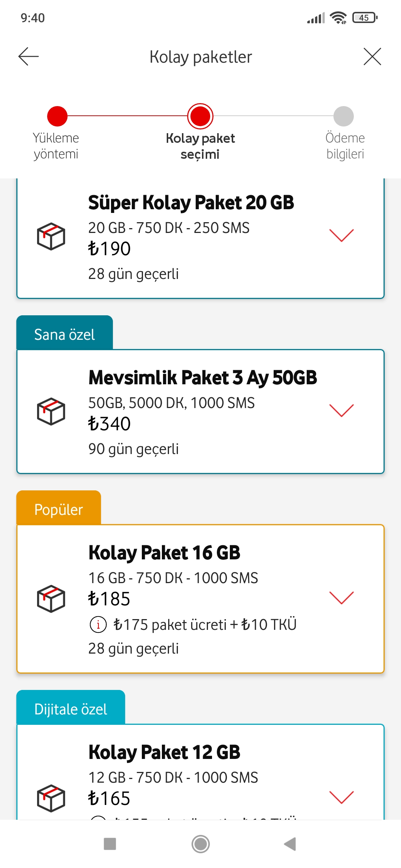Tap the Kolay Paket 12 GB package icon
401x868 pixels.
(x=51, y=798)
